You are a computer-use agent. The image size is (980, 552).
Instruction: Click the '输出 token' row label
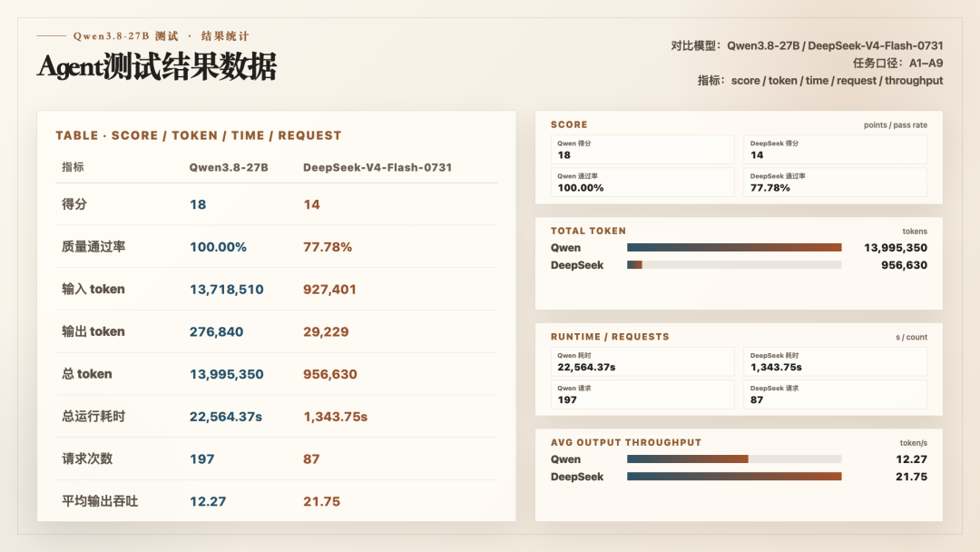pyautogui.click(x=93, y=332)
